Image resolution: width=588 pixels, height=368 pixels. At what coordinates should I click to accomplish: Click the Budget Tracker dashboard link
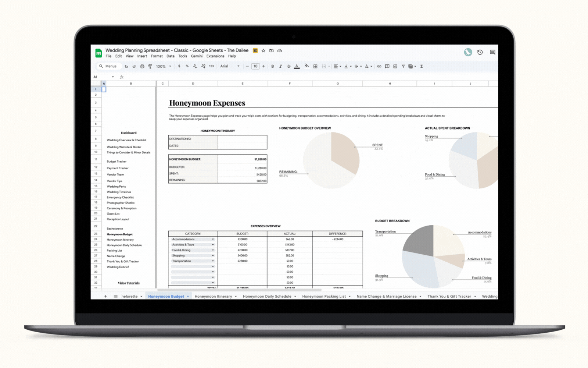(116, 162)
